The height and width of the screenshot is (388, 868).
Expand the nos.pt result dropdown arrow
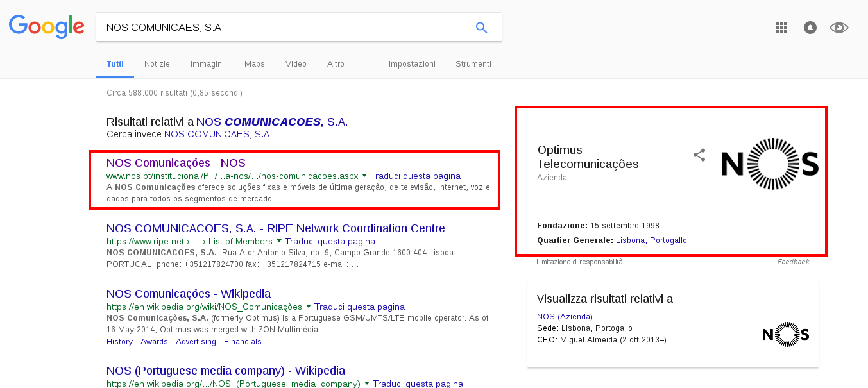364,175
